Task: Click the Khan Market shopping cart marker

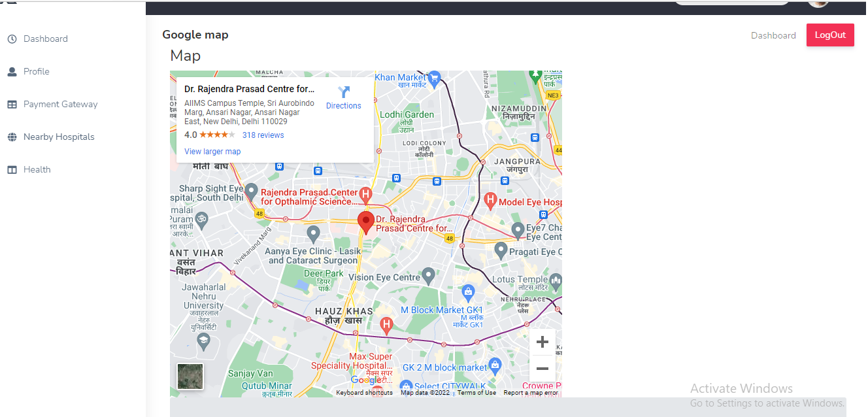Action: [435, 79]
